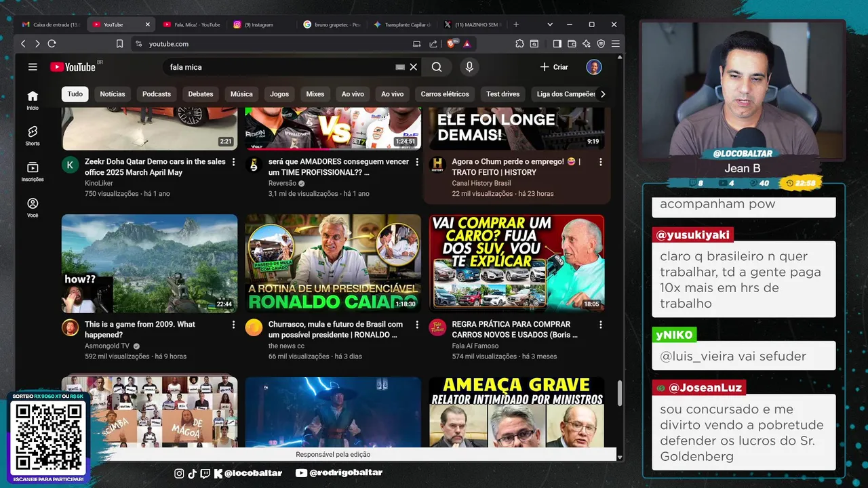
Task: Open options for Agora o Chum video
Action: [x=600, y=162]
